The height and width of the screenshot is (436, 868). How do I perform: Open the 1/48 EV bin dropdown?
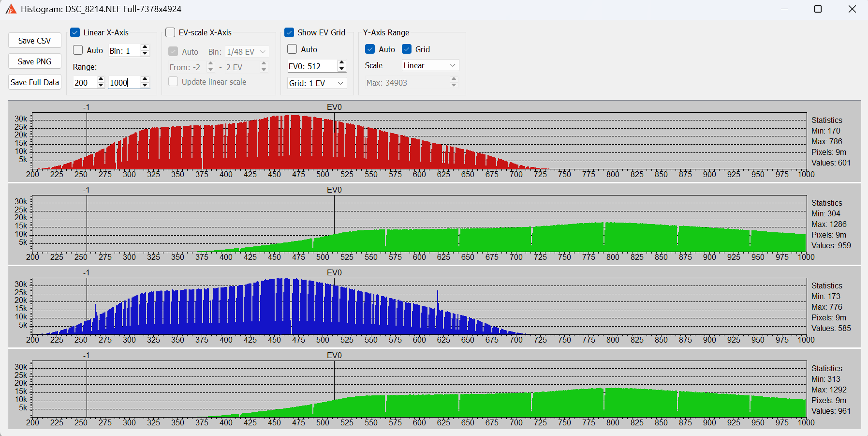(247, 52)
